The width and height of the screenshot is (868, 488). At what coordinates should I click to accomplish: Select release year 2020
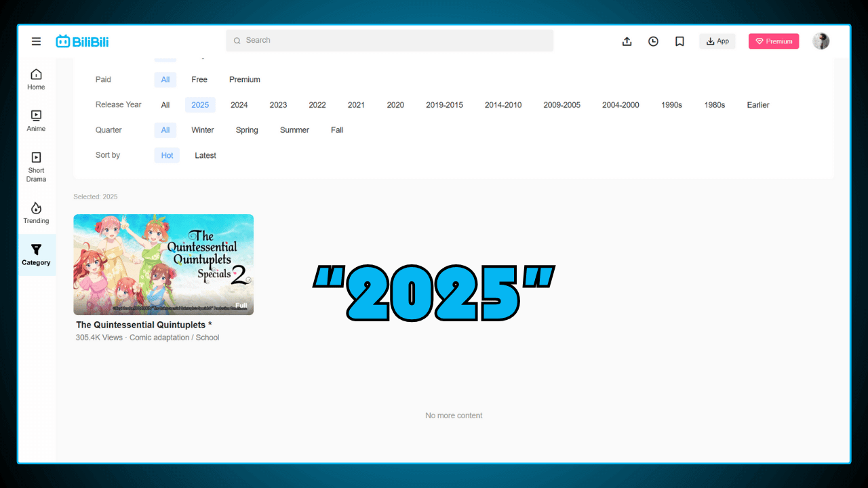[x=395, y=105]
